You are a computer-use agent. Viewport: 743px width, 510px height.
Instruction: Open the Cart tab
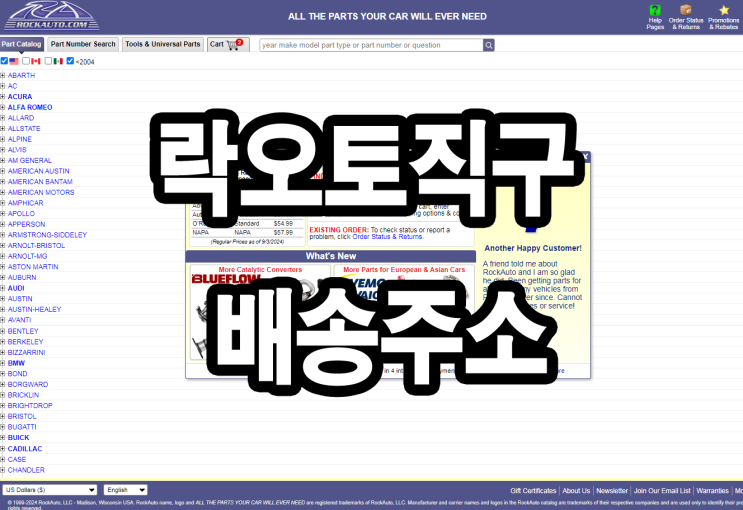coord(228,44)
